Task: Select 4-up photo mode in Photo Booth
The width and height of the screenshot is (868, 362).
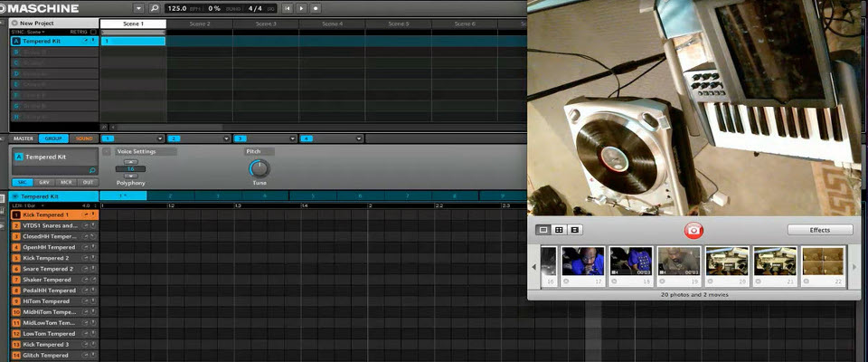Action: click(559, 230)
